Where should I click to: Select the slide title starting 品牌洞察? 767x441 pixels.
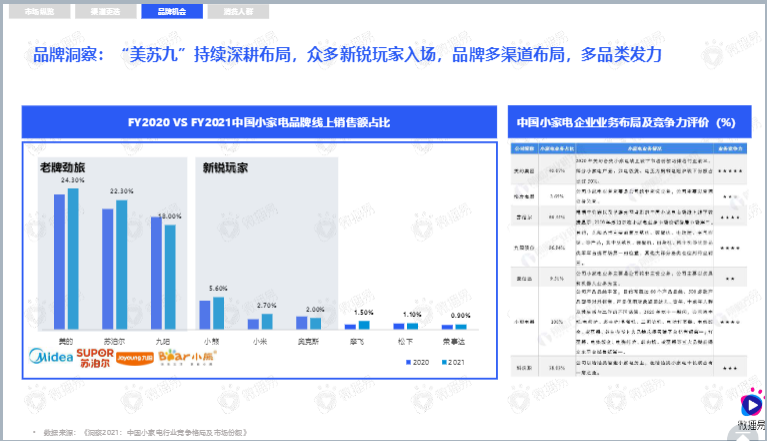347,54
